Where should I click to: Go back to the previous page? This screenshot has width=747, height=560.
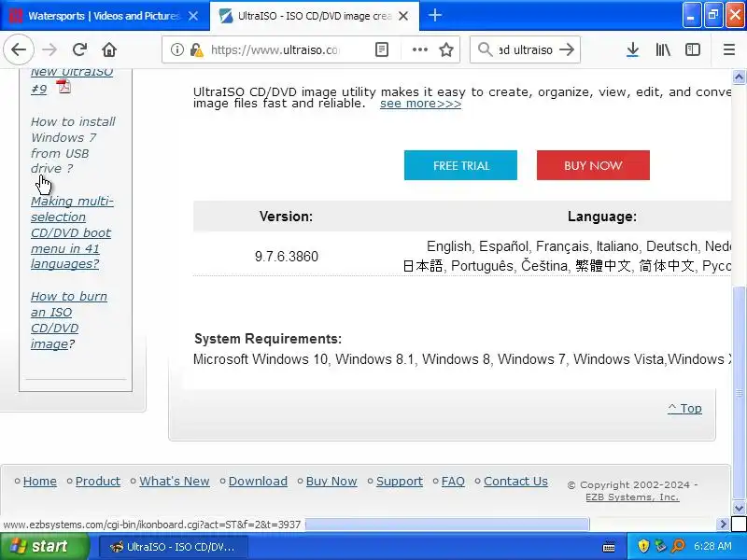(19, 49)
